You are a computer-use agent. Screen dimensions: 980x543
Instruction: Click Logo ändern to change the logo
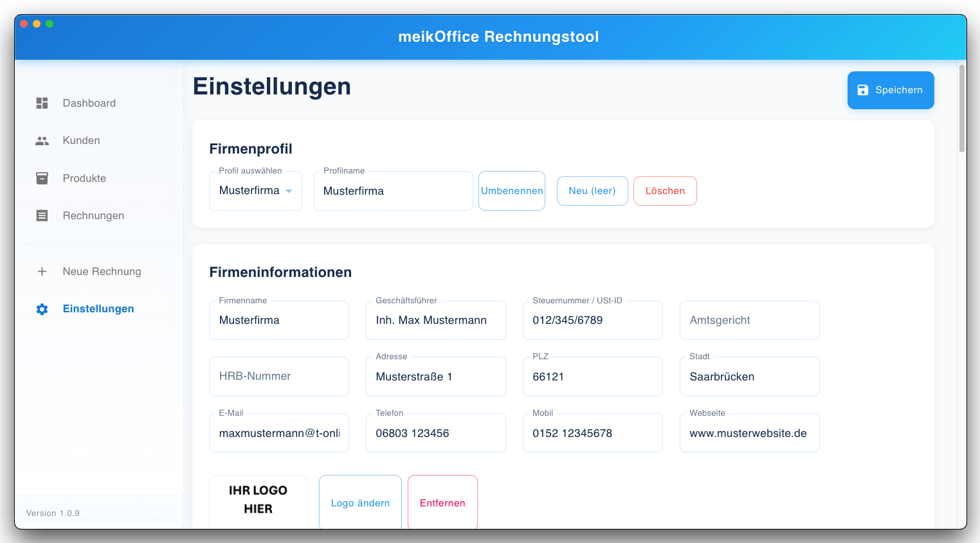coord(360,503)
